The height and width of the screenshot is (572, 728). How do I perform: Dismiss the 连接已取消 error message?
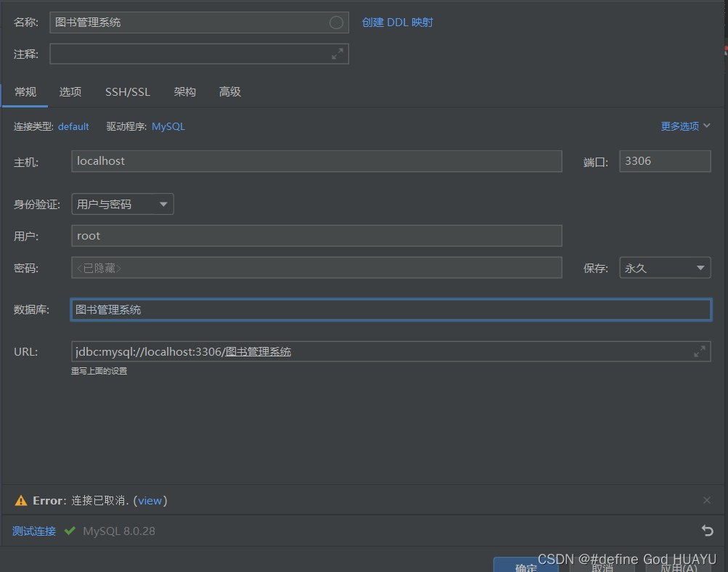pyautogui.click(x=707, y=499)
